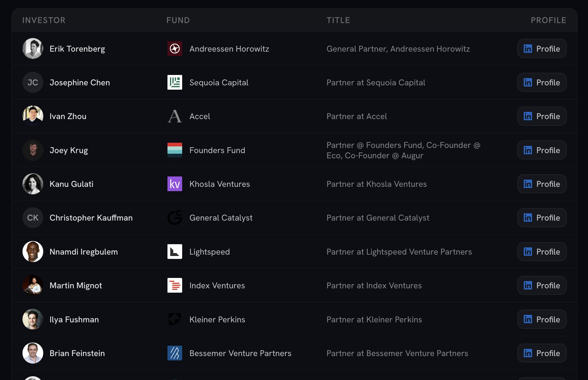Click title 'Partner at Kleiner Perkins'
Viewport: 588px width, 380px height.
coord(374,319)
